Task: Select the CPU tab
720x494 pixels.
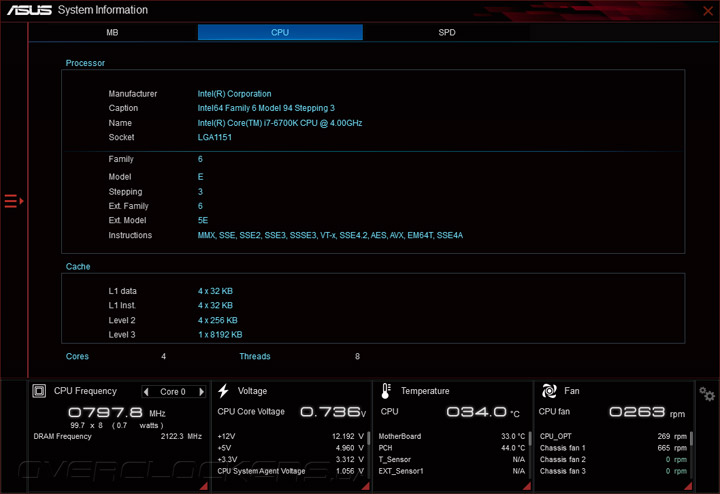Action: point(280,33)
